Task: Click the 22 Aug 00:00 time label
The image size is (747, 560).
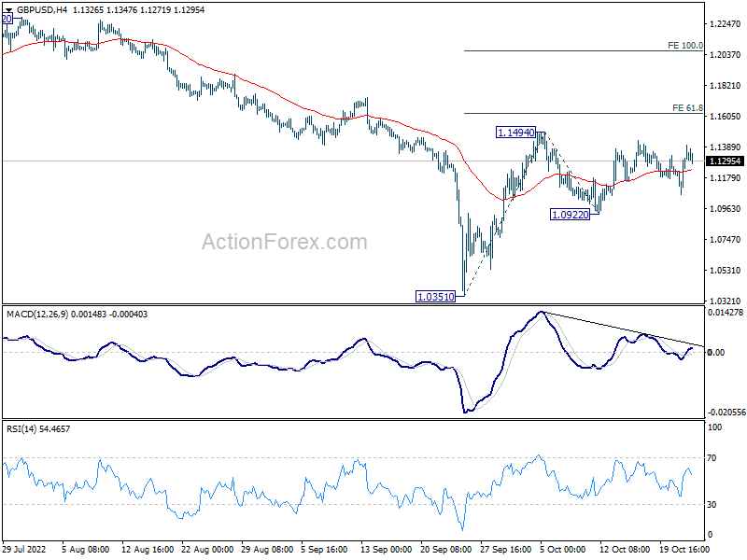Action: point(207,549)
